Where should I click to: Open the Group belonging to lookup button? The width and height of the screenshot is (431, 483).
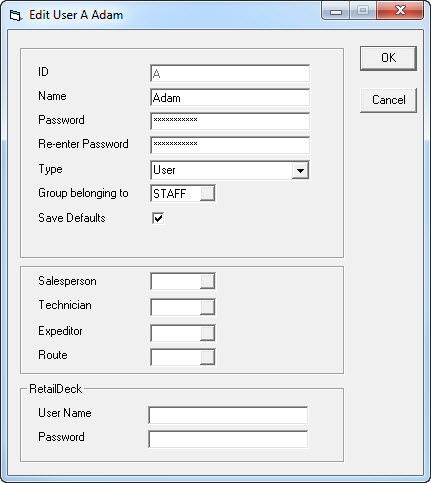(x=207, y=193)
